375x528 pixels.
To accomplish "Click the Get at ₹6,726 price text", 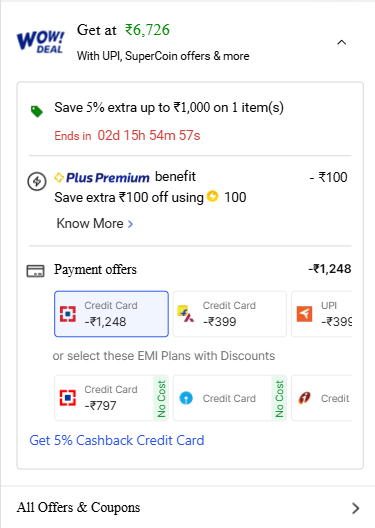I will (x=123, y=30).
